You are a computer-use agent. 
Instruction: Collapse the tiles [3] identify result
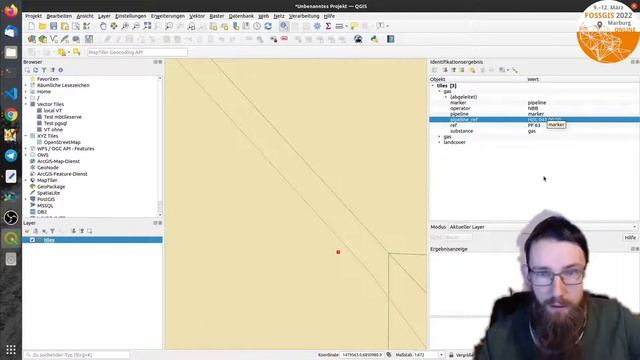(433, 86)
